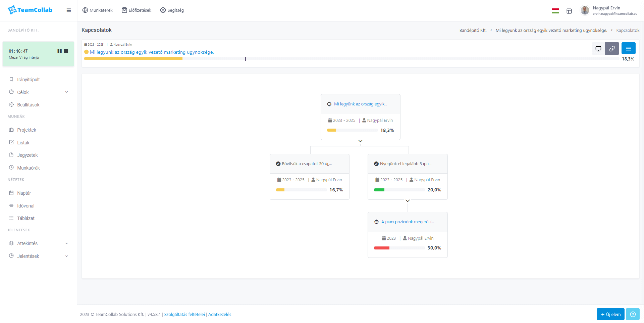
Task: Open the help question mark button
Action: tap(633, 314)
